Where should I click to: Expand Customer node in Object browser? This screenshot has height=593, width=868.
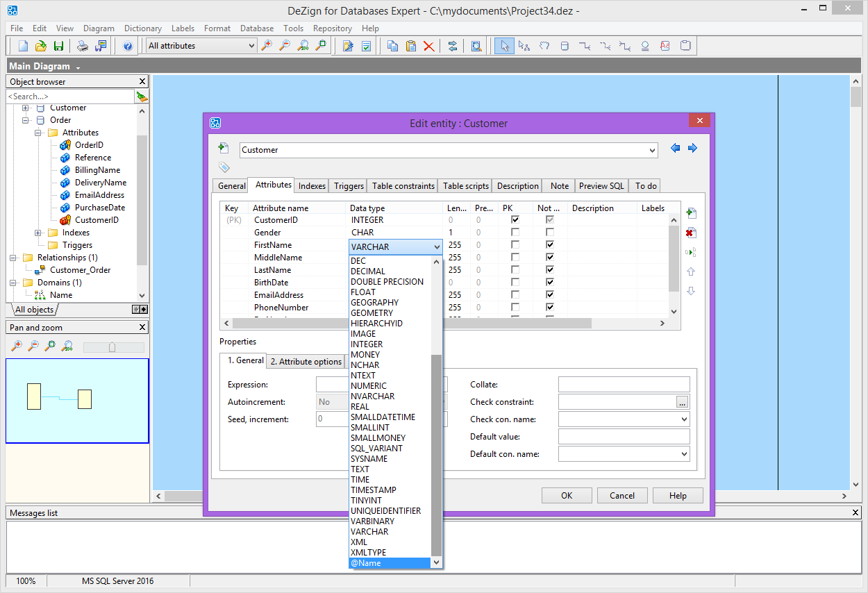coord(26,108)
